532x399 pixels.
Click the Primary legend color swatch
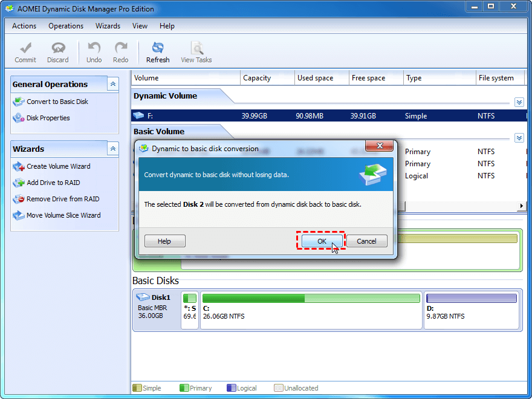(184, 388)
